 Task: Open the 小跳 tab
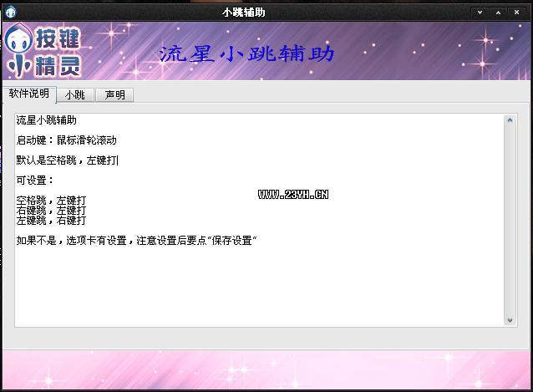(x=75, y=95)
